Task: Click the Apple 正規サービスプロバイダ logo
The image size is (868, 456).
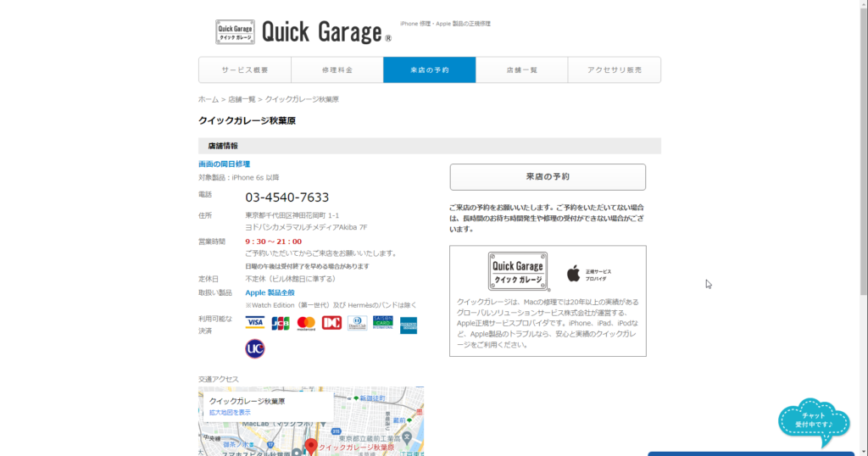Action: point(588,274)
